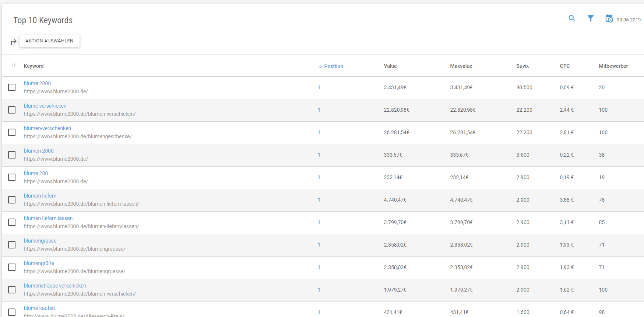Image resolution: width=644 pixels, height=317 pixels.
Task: Check the box for blumen liefern lassen
Action: (12, 222)
